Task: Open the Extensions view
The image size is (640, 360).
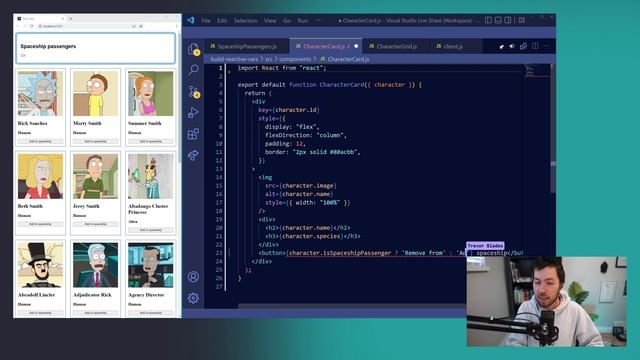Action: pyautogui.click(x=193, y=134)
